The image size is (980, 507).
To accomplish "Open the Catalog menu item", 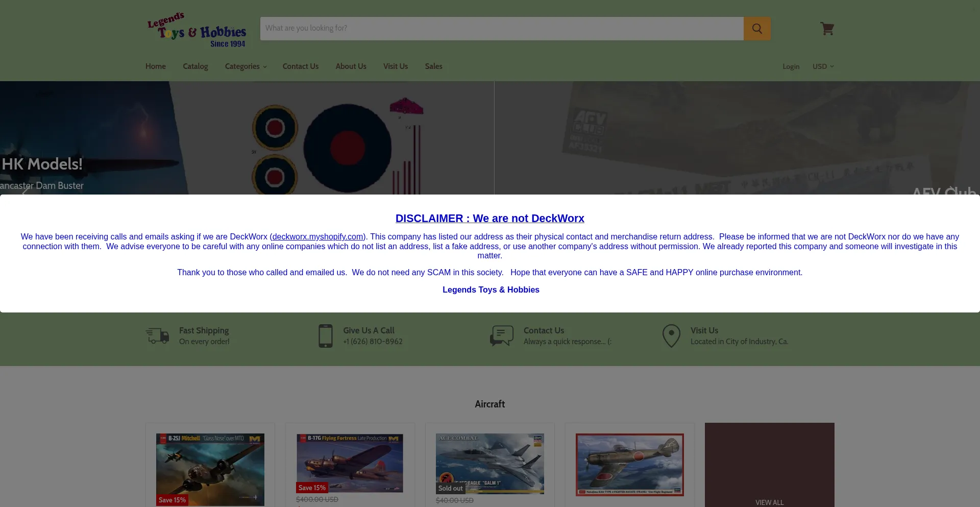I will click(x=195, y=66).
